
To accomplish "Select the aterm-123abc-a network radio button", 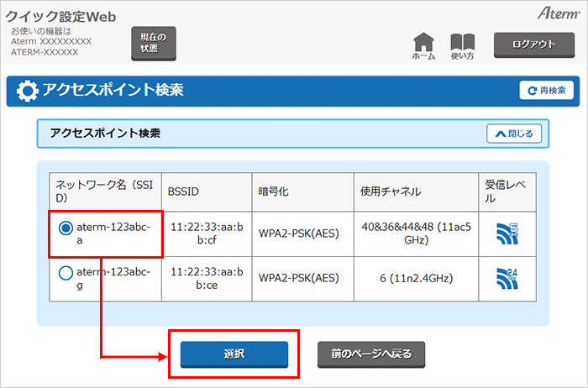I will (66, 228).
